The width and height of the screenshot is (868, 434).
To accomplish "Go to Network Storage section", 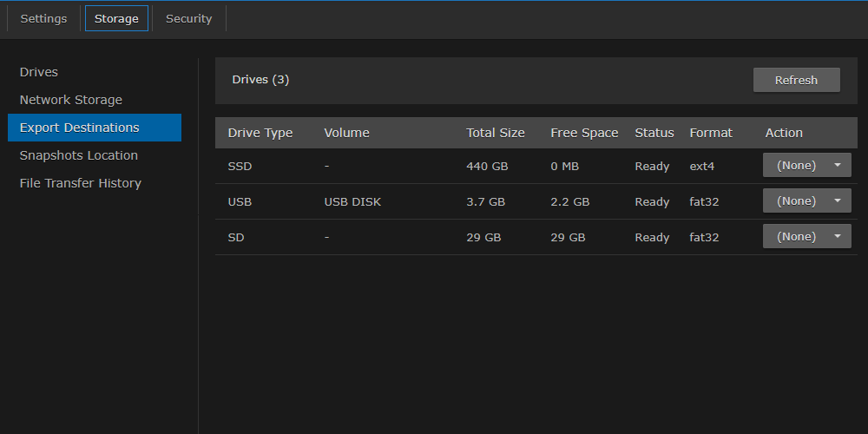I will click(x=71, y=100).
